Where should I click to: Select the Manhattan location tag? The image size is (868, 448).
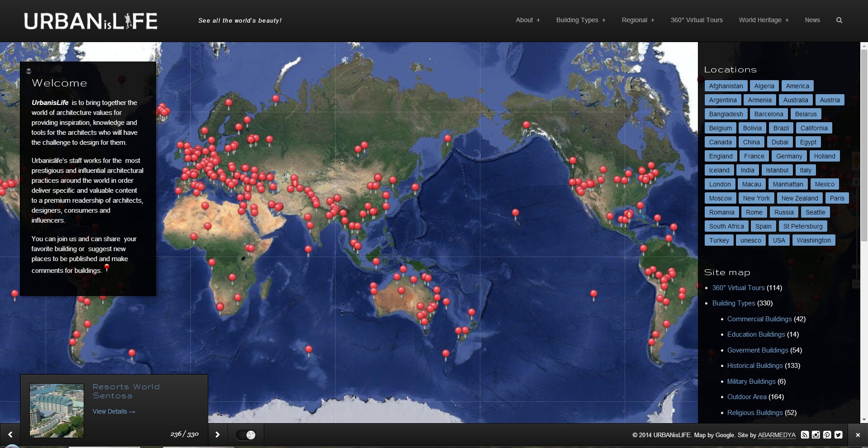tap(788, 184)
